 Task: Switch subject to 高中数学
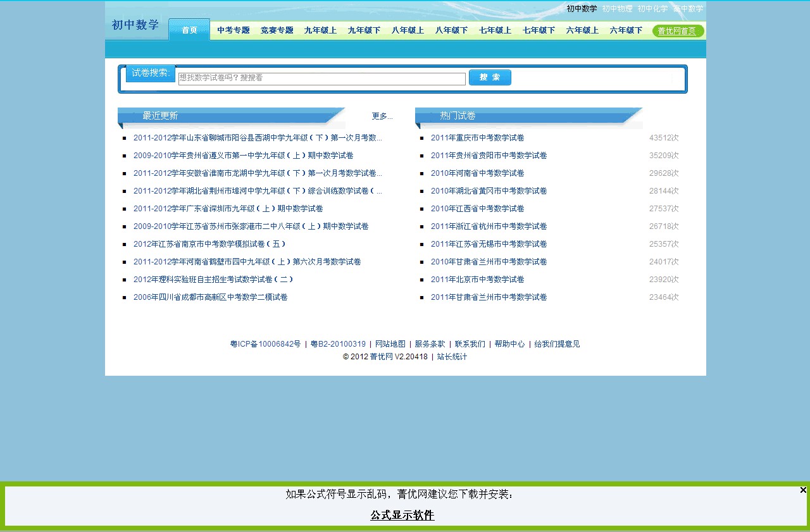688,9
